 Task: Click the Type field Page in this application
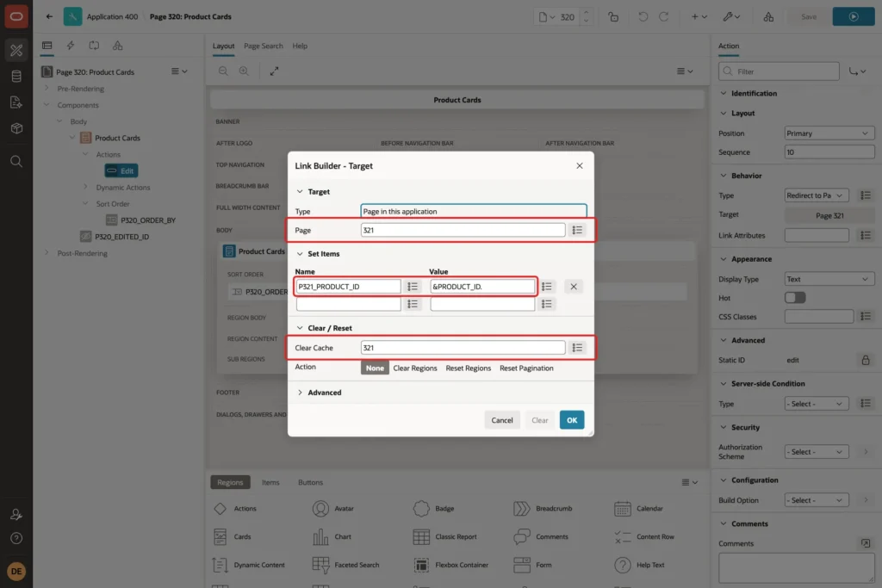pyautogui.click(x=474, y=212)
